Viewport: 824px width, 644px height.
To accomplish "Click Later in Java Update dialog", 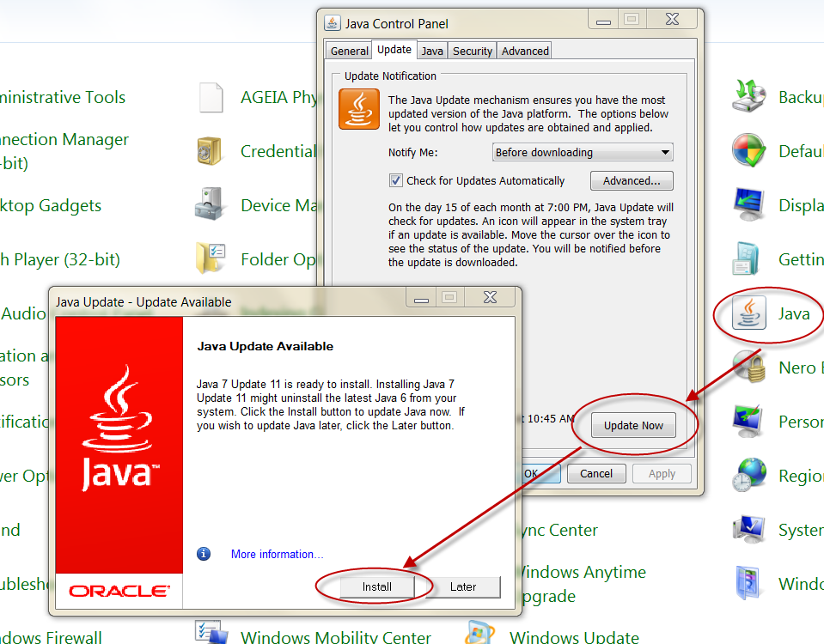I will point(463,586).
